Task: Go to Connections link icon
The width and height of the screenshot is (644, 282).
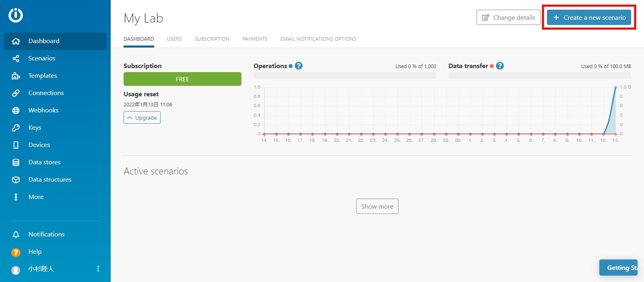Action: pyautogui.click(x=16, y=93)
